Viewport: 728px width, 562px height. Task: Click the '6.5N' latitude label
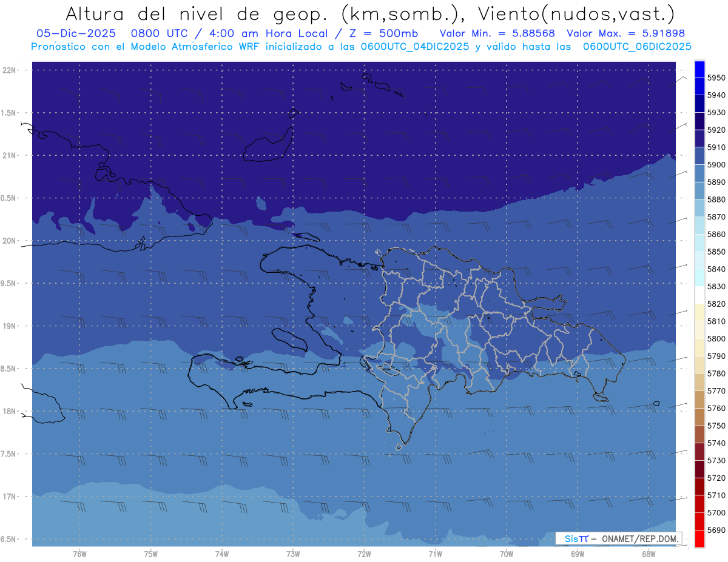click(x=9, y=539)
